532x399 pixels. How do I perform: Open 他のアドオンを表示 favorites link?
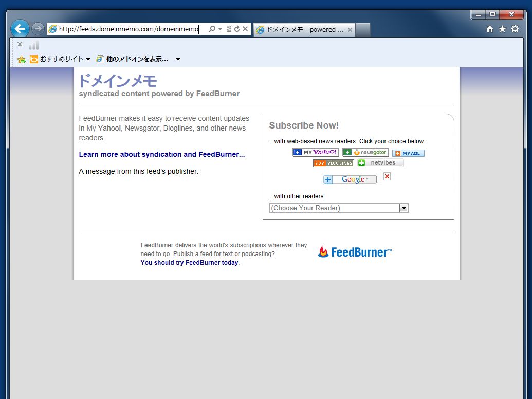pyautogui.click(x=132, y=59)
